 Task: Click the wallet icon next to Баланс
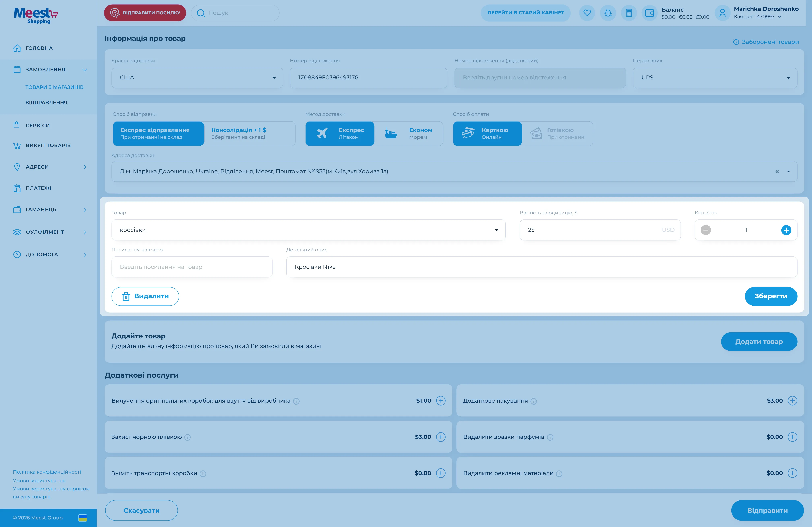[649, 13]
